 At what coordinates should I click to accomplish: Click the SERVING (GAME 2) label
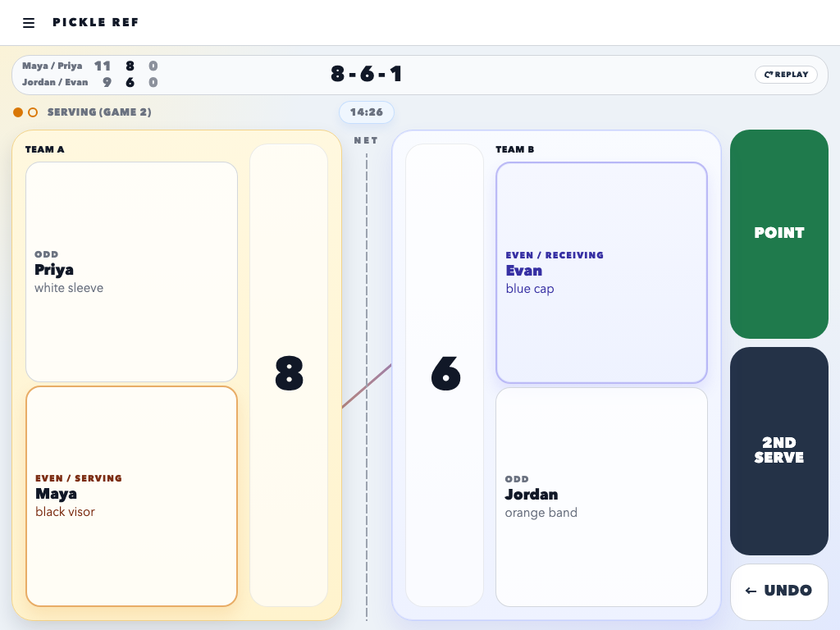point(99,112)
